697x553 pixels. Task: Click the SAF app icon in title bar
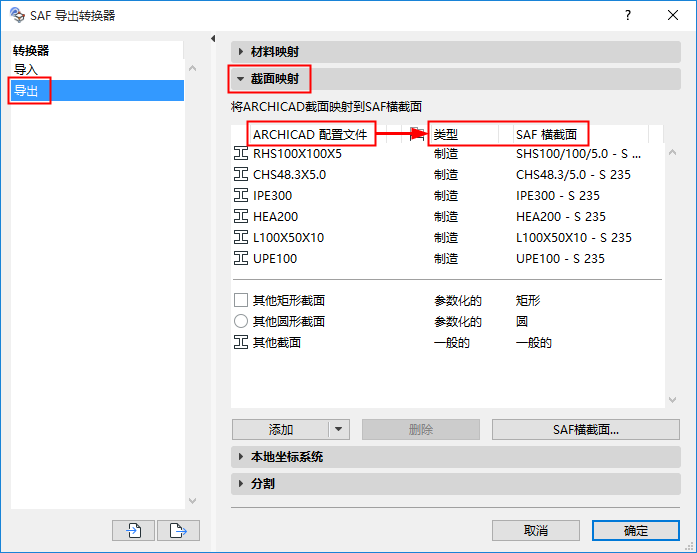tap(17, 15)
